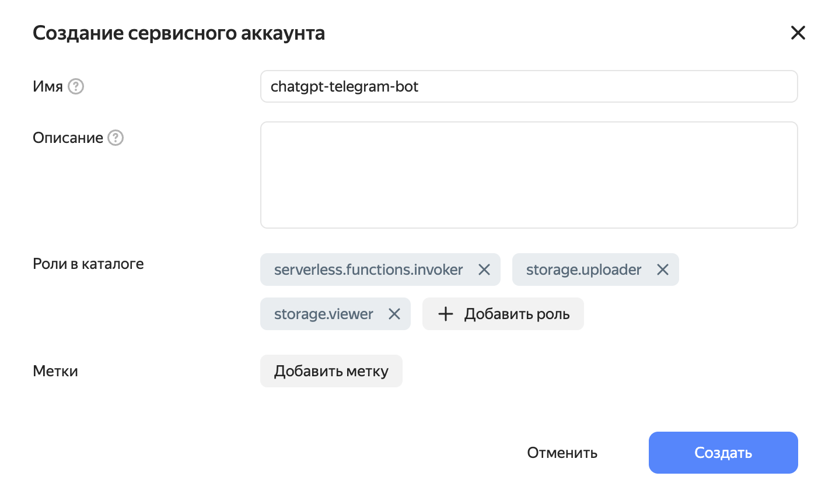Viewport: 832px width, 504px height.
Task: Click the blue Создать button
Action: pyautogui.click(x=723, y=453)
